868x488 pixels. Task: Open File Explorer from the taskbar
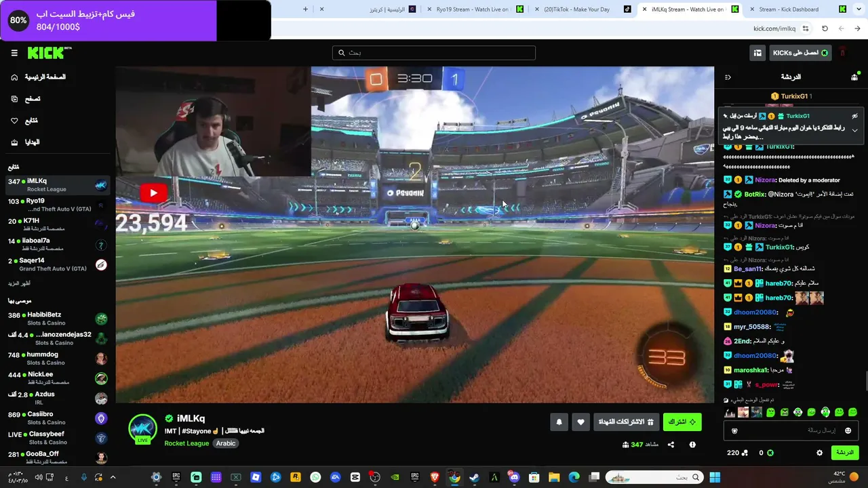pyautogui.click(x=554, y=477)
